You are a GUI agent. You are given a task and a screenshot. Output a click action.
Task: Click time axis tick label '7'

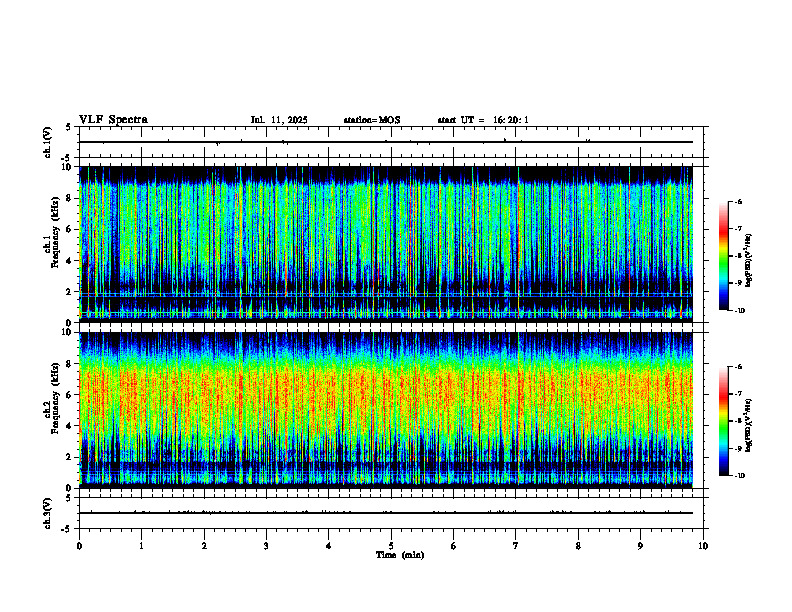[x=516, y=546]
